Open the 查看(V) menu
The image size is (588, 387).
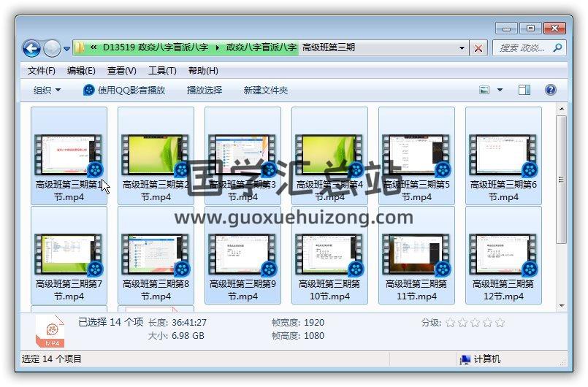pos(121,71)
